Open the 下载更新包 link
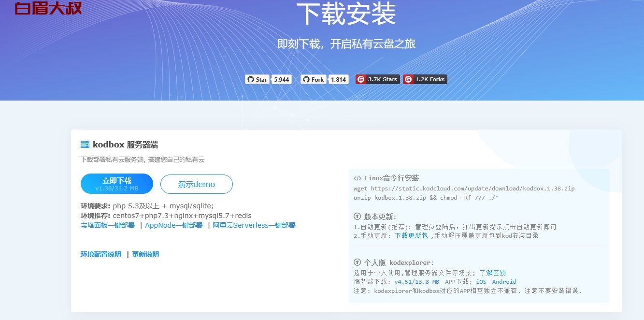 (412, 236)
